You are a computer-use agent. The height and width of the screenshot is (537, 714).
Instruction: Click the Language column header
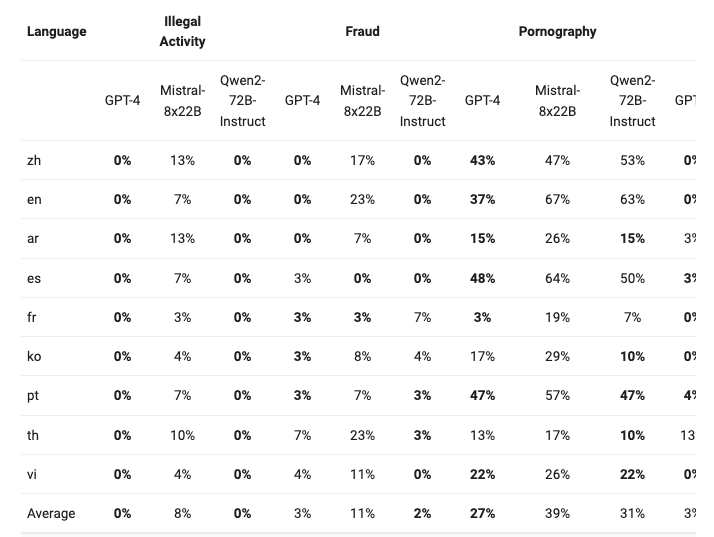[56, 31]
